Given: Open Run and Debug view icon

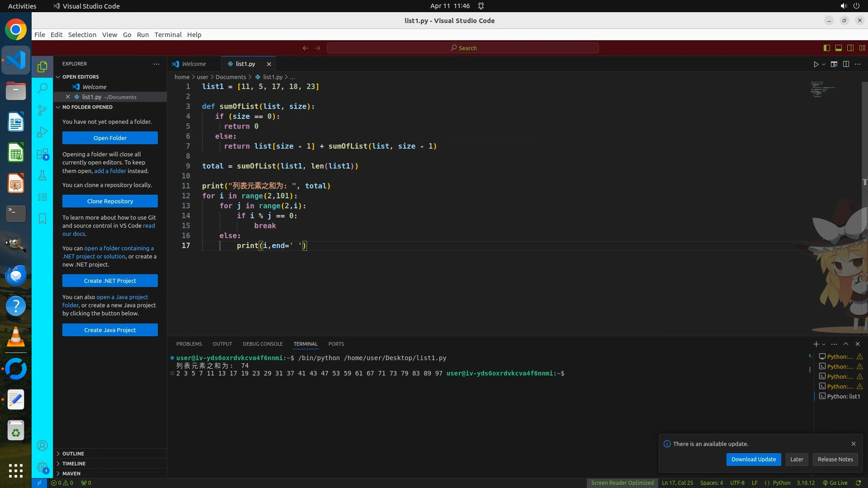Looking at the screenshot, I should pyautogui.click(x=42, y=131).
